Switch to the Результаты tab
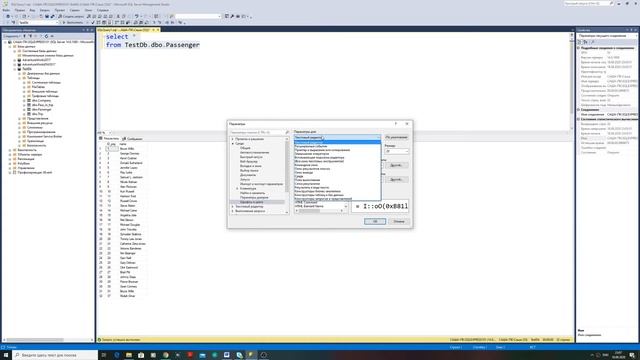The image size is (640, 360). 109,139
